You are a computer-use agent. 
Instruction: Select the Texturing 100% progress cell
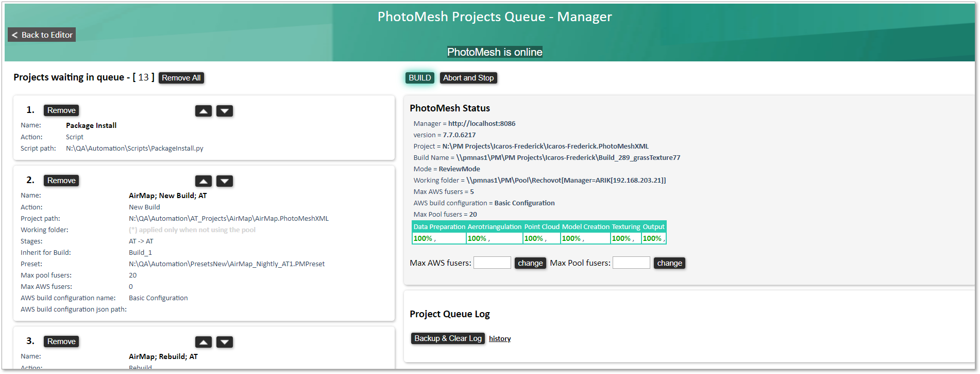click(626, 238)
